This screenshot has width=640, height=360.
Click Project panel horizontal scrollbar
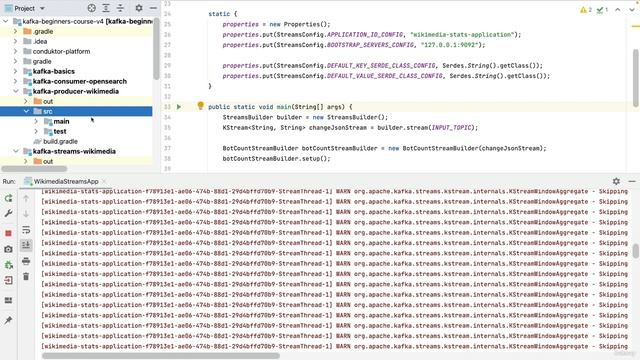pos(34,169)
